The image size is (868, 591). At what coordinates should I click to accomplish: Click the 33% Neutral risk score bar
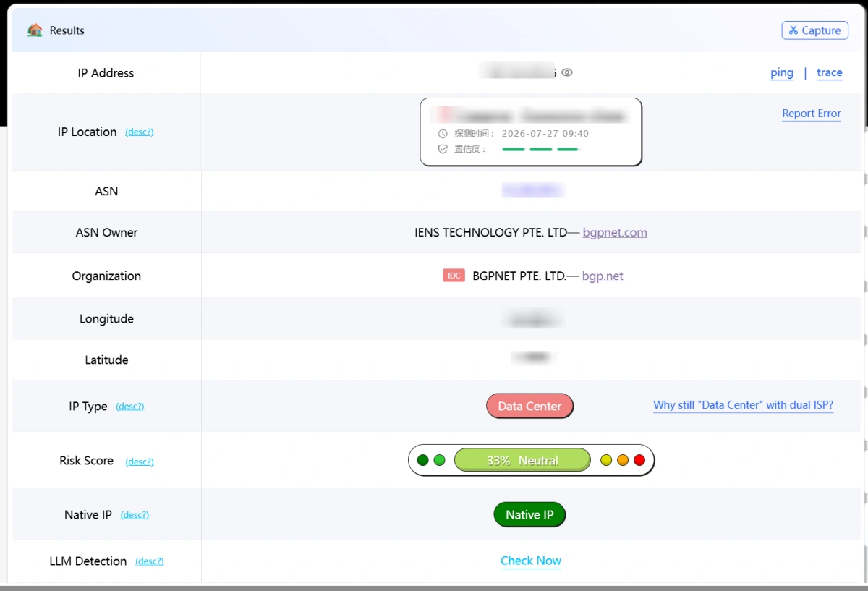[x=522, y=460]
